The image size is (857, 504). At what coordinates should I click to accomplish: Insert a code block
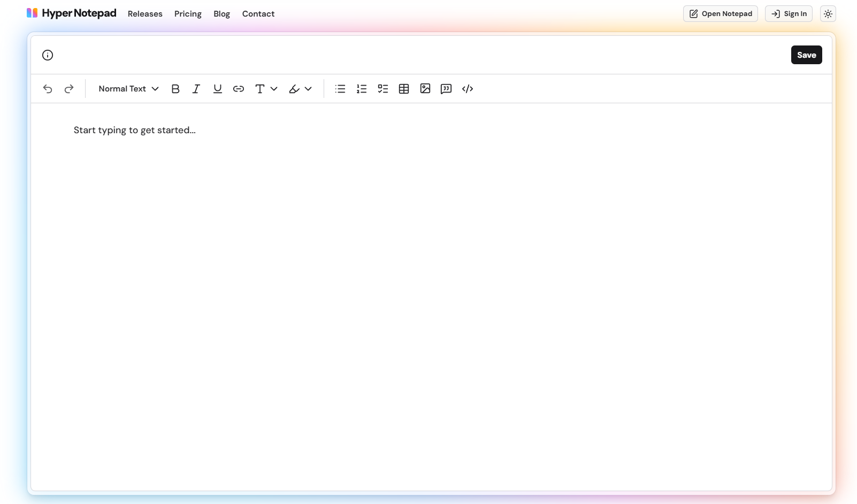click(468, 89)
